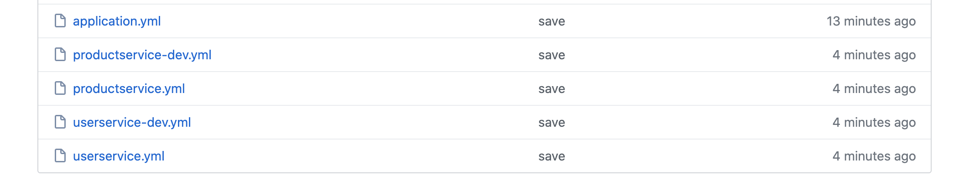
Task: Open the userservice.yml file link
Action: (x=119, y=156)
